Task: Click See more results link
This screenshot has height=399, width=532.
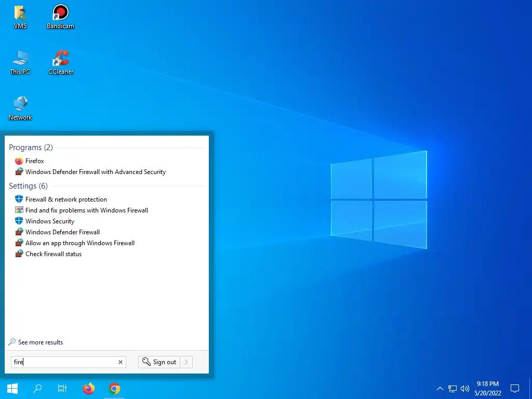Action: [x=41, y=342]
